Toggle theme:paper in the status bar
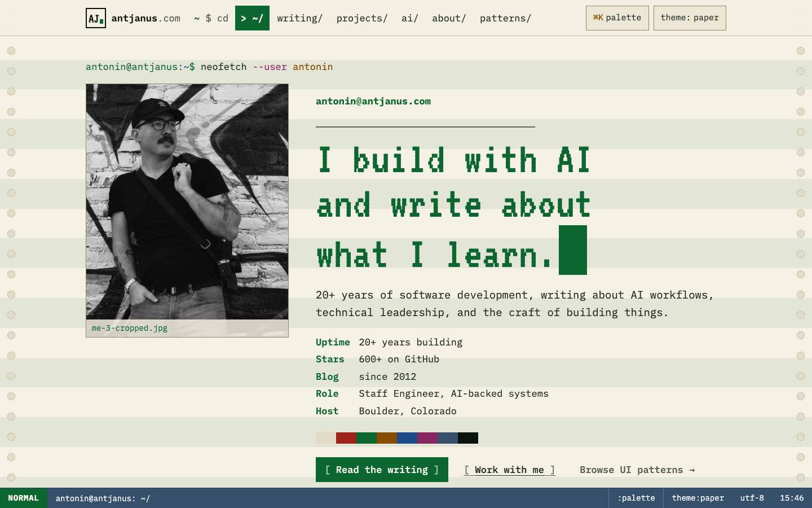The width and height of the screenshot is (812, 508). coord(698,498)
